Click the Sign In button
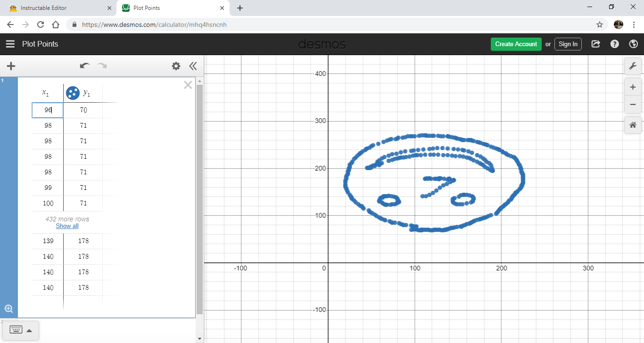This screenshot has height=343, width=644. coord(568,44)
